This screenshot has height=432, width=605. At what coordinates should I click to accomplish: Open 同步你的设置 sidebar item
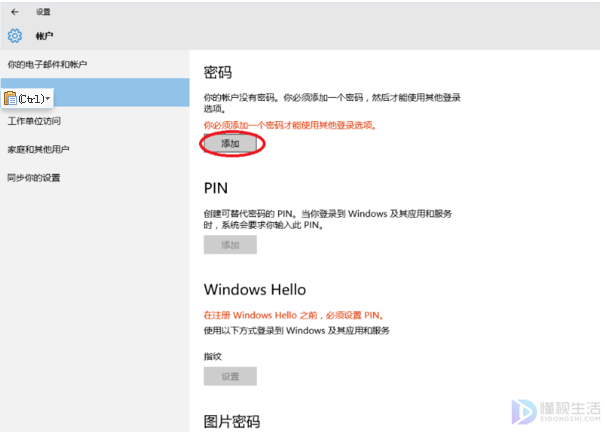[x=34, y=178]
